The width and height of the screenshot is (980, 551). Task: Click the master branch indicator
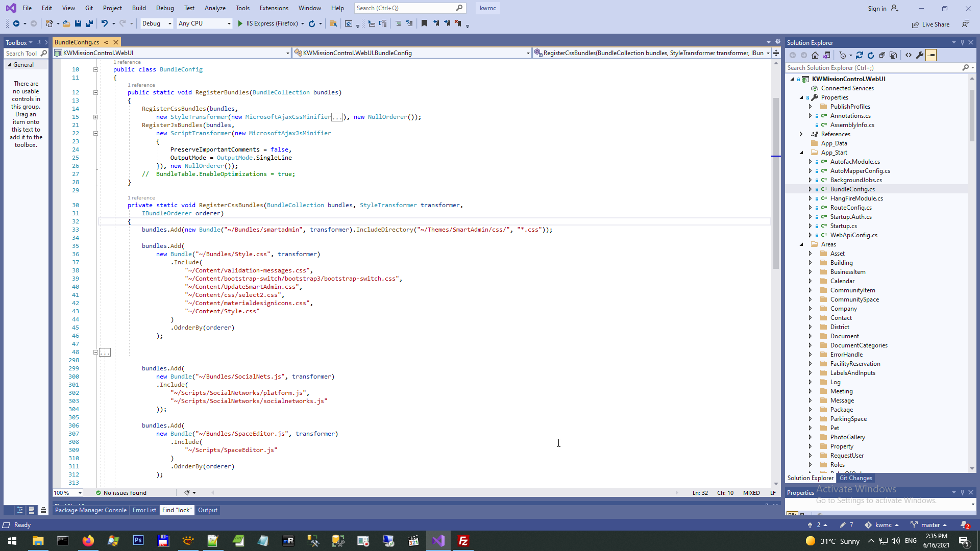(x=929, y=525)
